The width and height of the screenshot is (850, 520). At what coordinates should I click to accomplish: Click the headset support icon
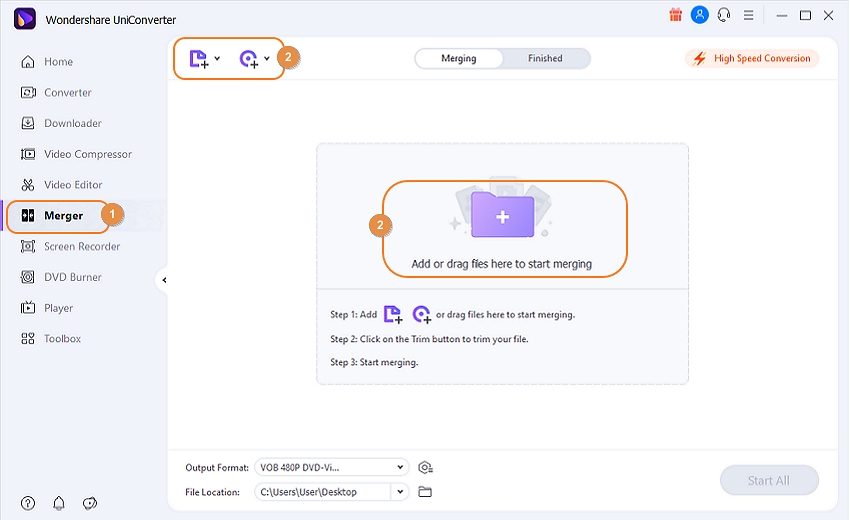724,15
